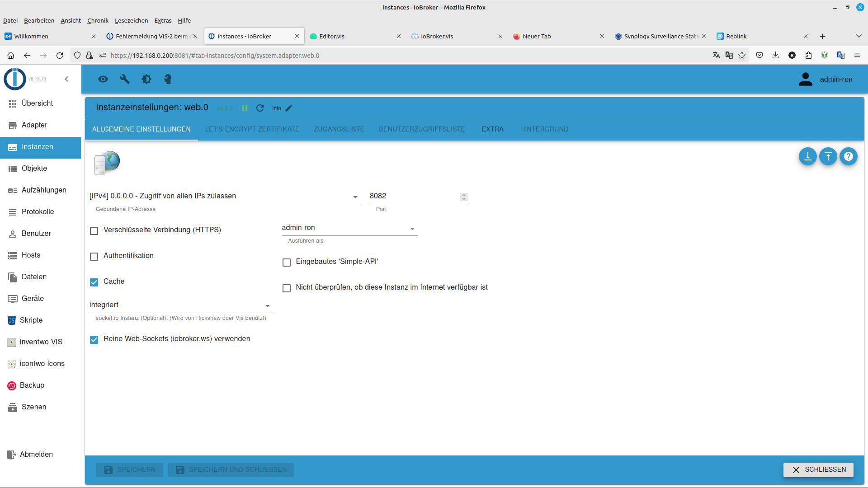Expand the socket.io Instanz dropdown
Screen dimensions: 868x488
pyautogui.click(x=181, y=305)
